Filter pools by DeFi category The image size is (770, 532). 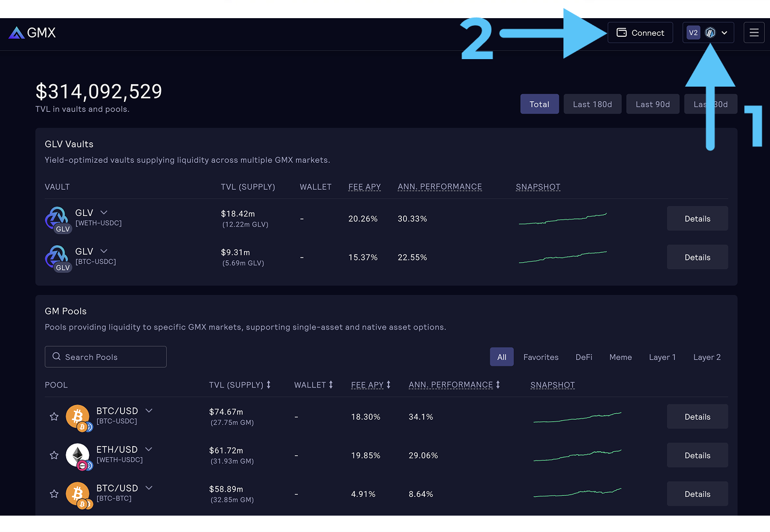point(583,357)
